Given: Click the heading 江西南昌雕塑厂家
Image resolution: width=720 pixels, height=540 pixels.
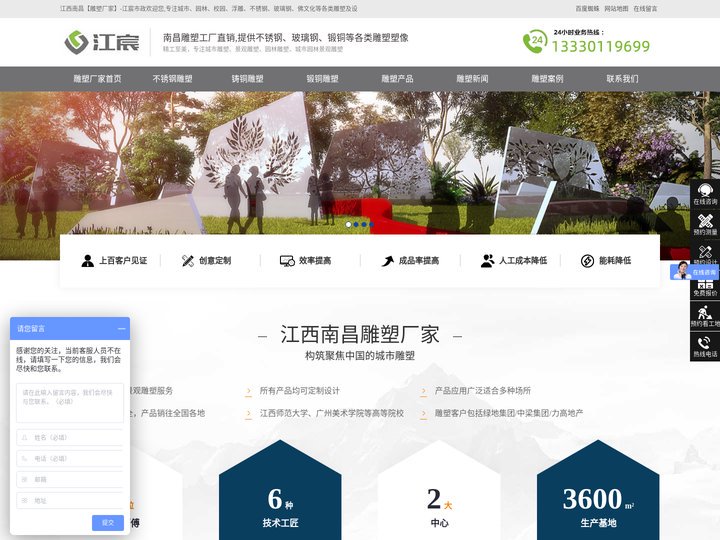Looking at the screenshot, I should click(360, 335).
